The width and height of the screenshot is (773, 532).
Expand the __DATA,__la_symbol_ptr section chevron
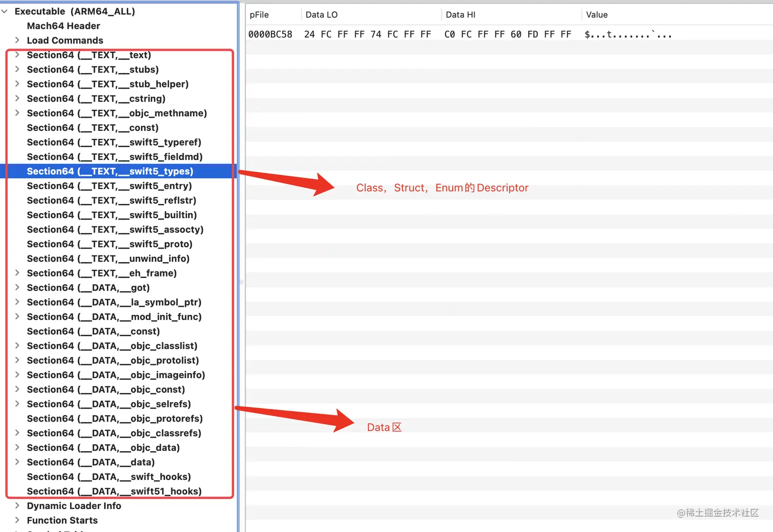[x=17, y=302]
